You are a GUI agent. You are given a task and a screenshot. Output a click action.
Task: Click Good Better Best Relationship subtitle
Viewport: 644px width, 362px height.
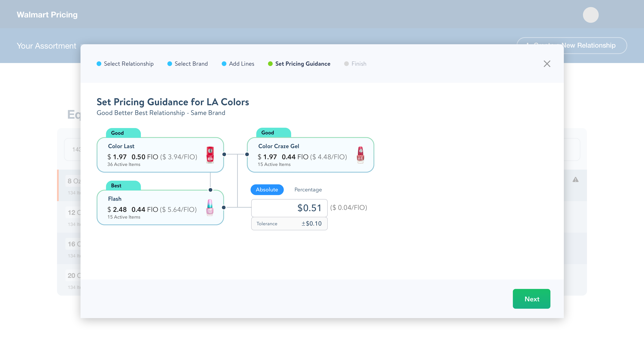161,113
